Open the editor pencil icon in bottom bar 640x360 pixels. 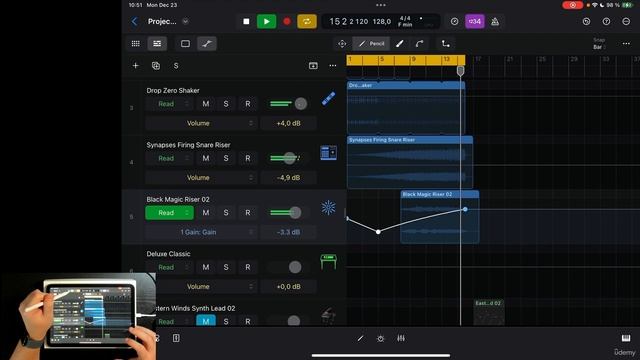(x=360, y=338)
